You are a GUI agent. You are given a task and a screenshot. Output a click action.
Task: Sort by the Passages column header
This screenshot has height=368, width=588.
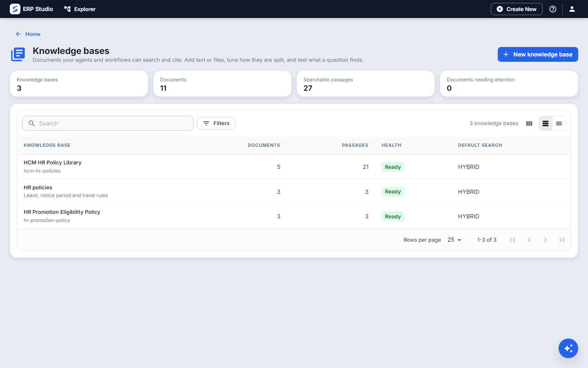click(355, 145)
